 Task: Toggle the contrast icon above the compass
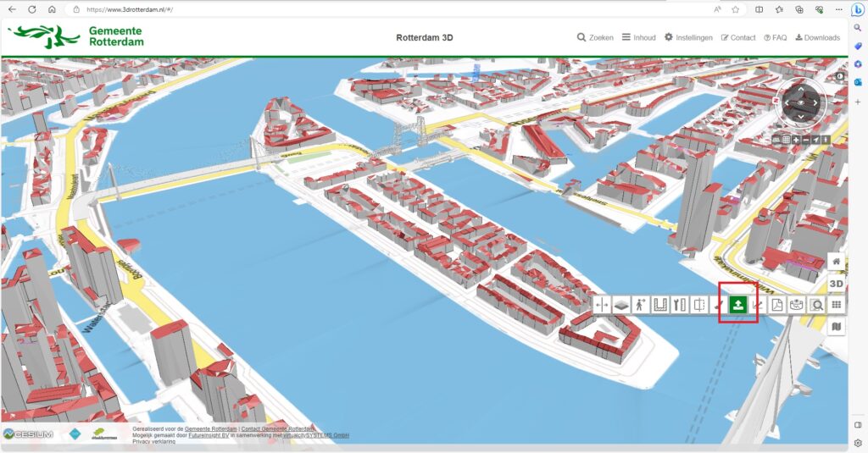[839, 76]
